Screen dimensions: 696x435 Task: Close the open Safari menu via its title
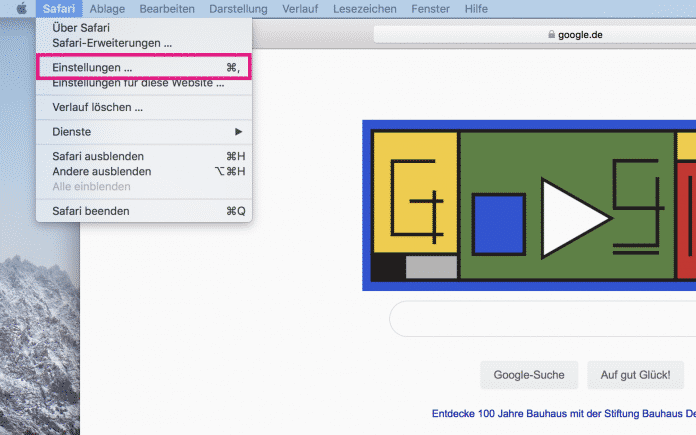[x=58, y=9]
